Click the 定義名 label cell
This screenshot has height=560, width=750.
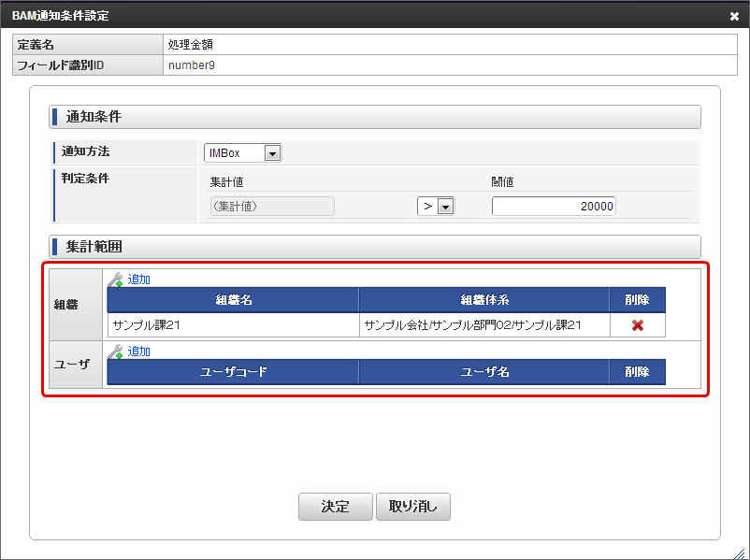(x=88, y=45)
